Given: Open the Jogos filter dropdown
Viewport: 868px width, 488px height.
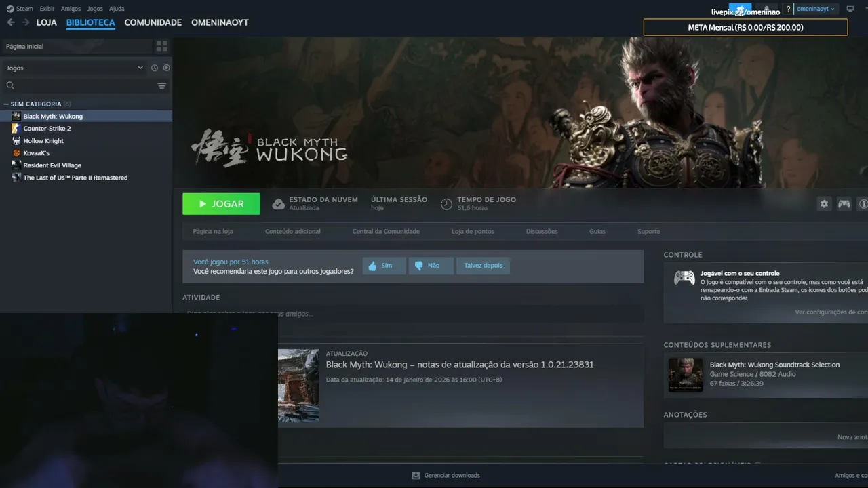Looking at the screenshot, I should (x=74, y=68).
